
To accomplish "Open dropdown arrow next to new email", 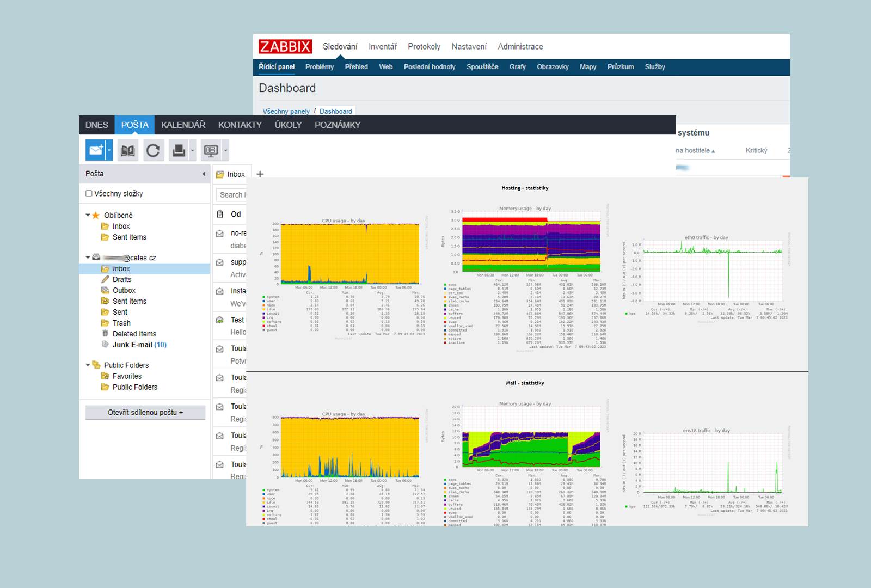I will coord(109,150).
